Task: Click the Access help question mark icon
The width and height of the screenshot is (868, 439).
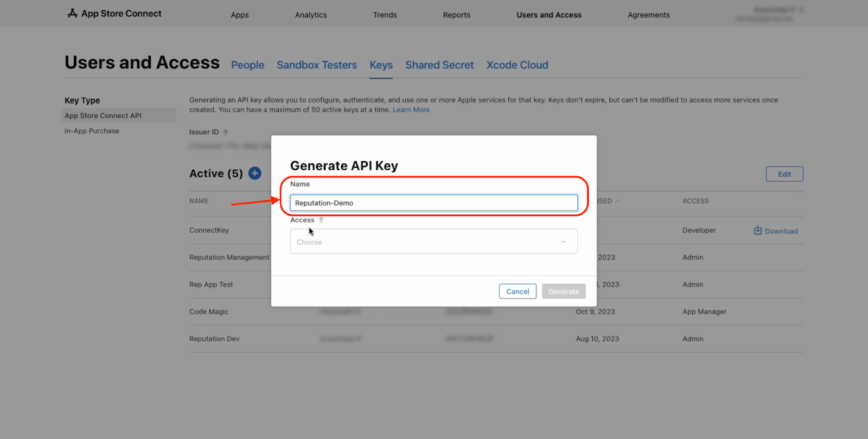Action: coord(321,220)
